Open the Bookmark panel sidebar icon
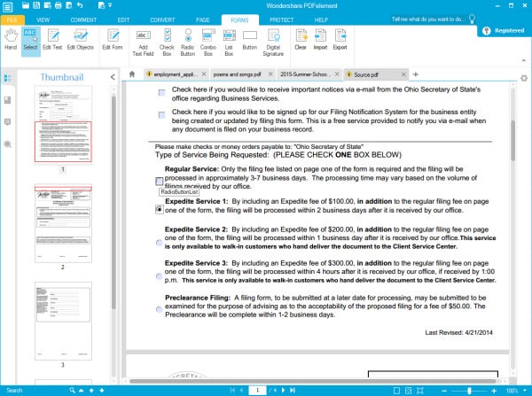The image size is (532, 396). [7, 100]
